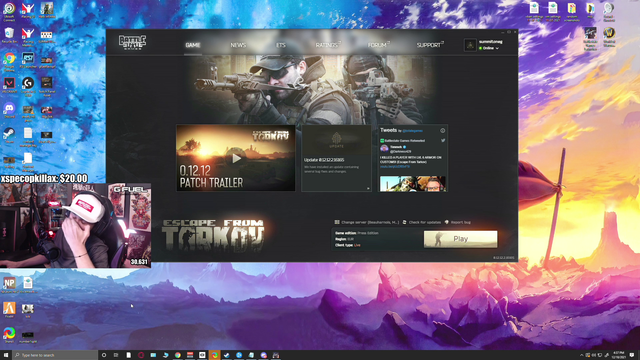Screen dimensions: 640x360
Task: Show hidden system tray icons
Action: (x=582, y=355)
